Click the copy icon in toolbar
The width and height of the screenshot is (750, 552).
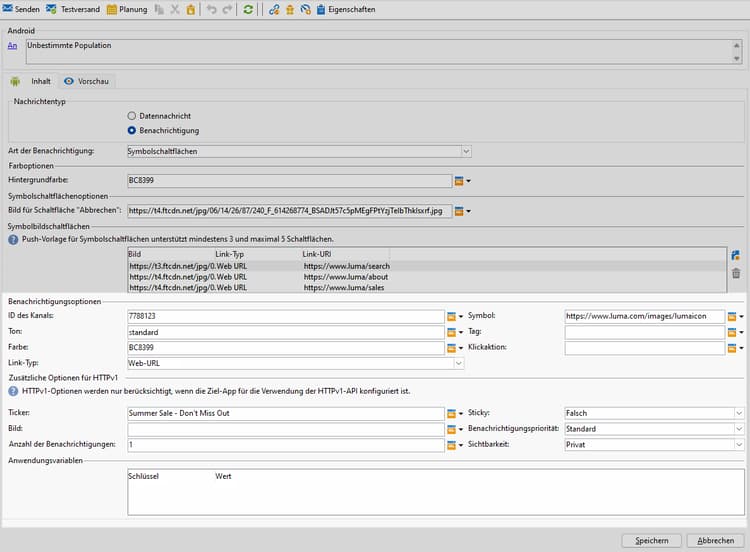pos(159,9)
